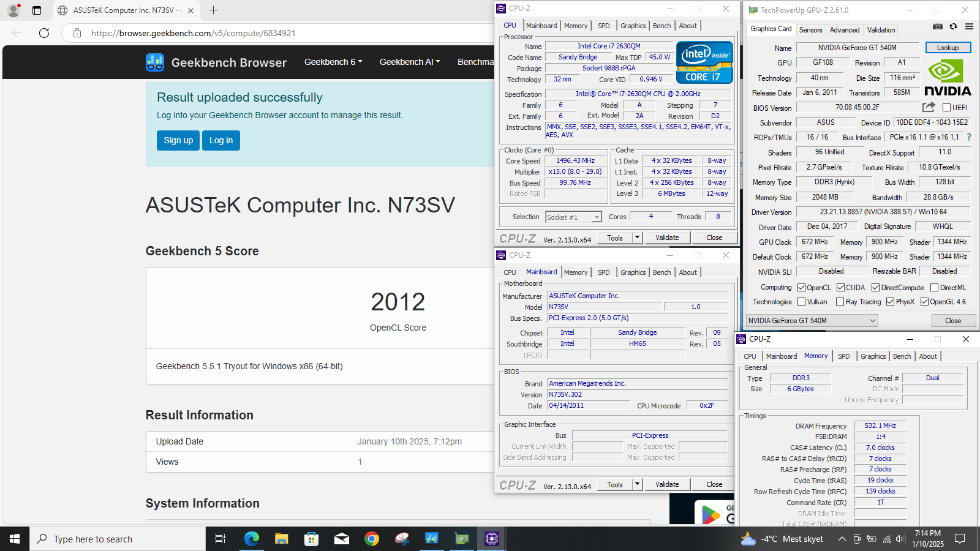
Task: Open the Socket #1 selection dropdown
Action: [573, 217]
